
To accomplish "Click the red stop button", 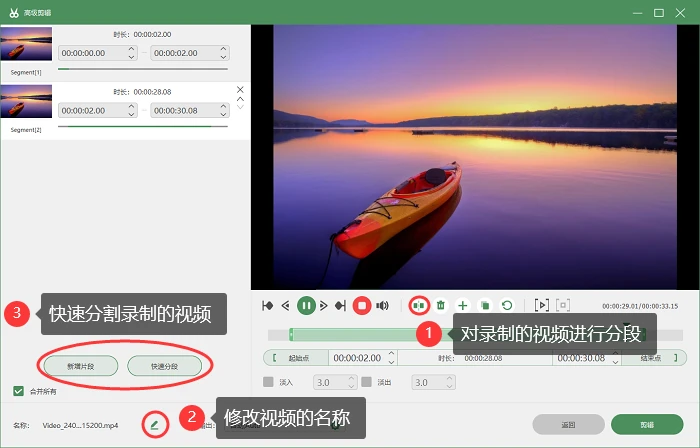I will pyautogui.click(x=362, y=306).
